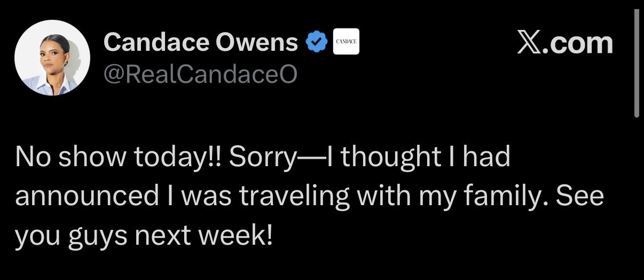Image resolution: width=644 pixels, height=280 pixels.
Task: Click the X.com watermark text
Action: [x=565, y=43]
